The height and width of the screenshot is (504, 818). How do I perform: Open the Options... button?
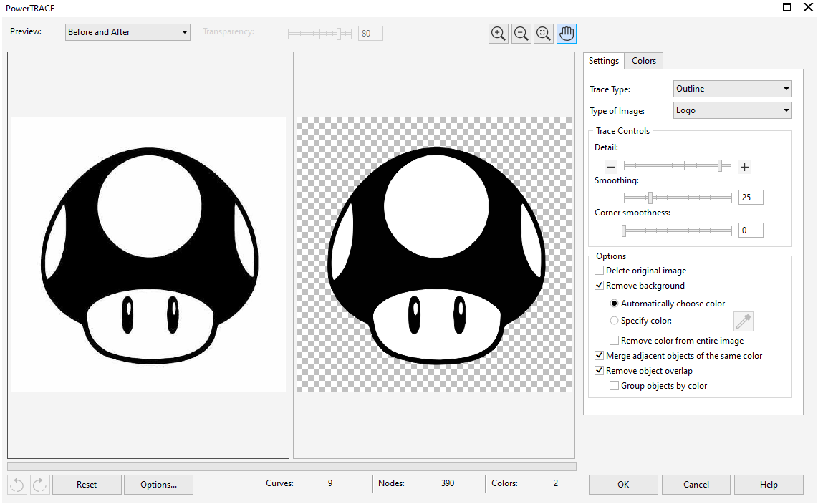click(158, 485)
